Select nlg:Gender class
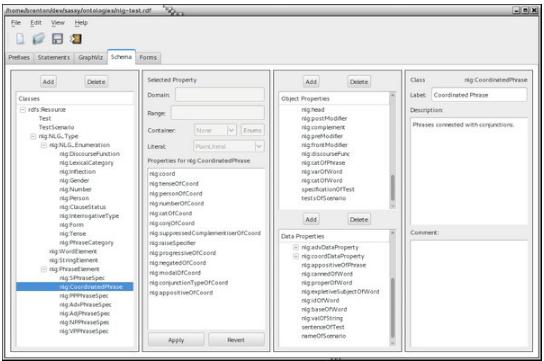The image size is (544, 361). coord(74,180)
